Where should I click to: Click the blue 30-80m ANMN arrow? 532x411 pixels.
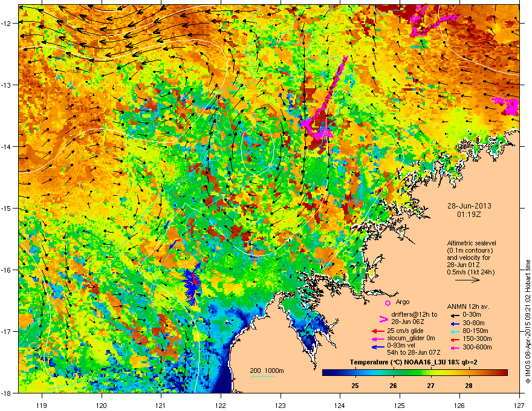point(454,323)
